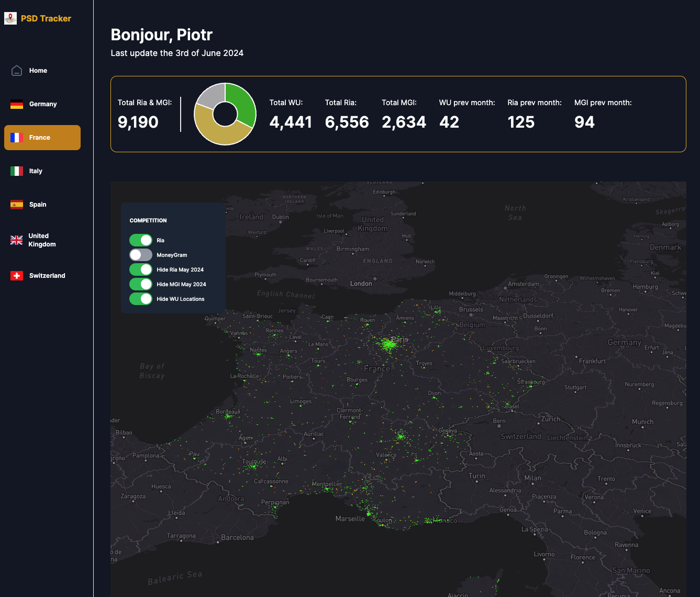The height and width of the screenshot is (597, 700).
Task: Select the Italy flag icon
Action: tap(17, 171)
